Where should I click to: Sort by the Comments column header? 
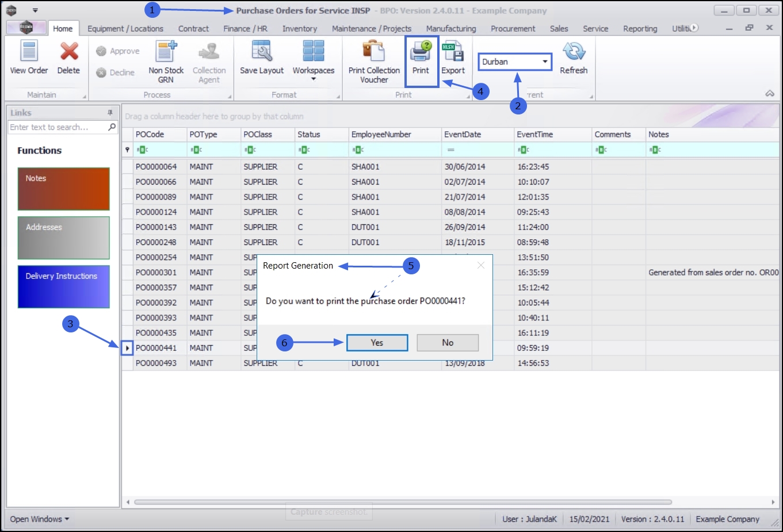[618, 135]
